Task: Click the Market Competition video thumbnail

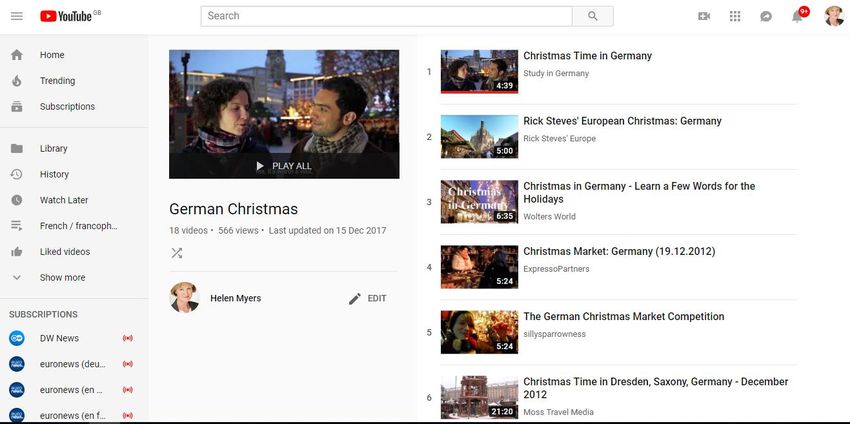Action: [x=479, y=332]
